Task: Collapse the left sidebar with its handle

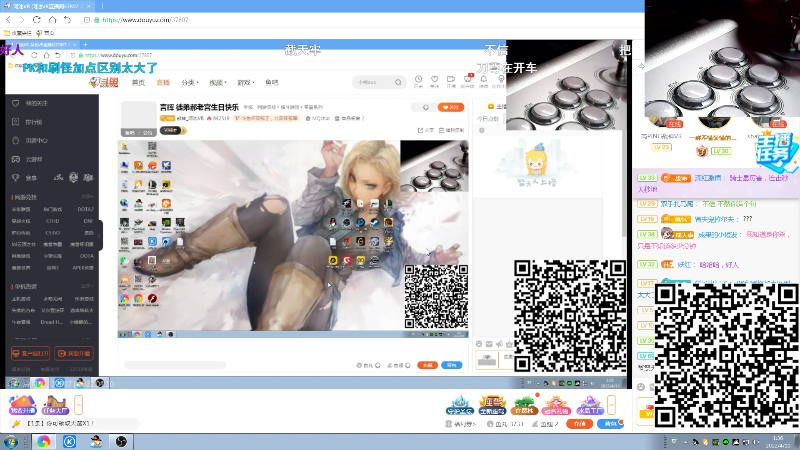Action: pos(101,235)
